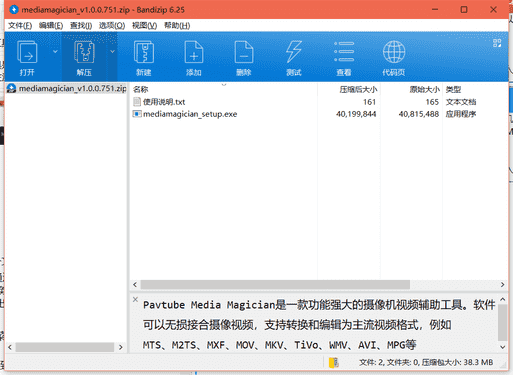Click compressed size 161 for 使用说明.txt
The width and height of the screenshot is (513, 375).
pyautogui.click(x=369, y=102)
